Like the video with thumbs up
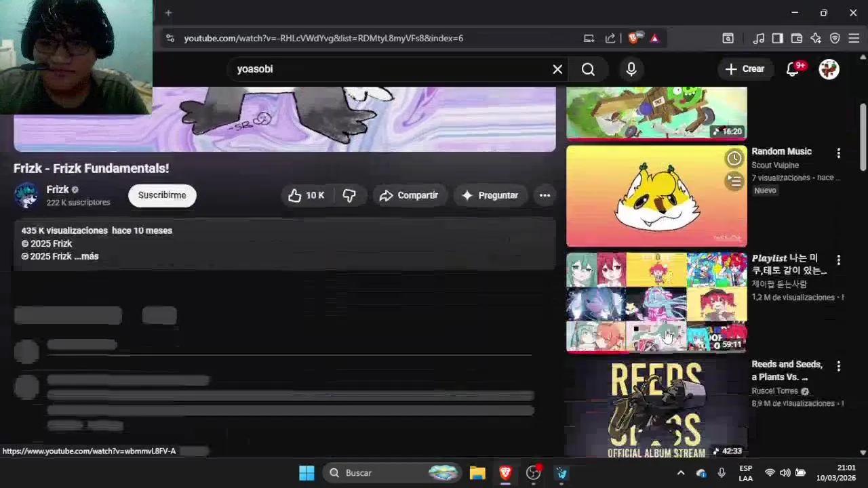This screenshot has height=488, width=868. 307,195
